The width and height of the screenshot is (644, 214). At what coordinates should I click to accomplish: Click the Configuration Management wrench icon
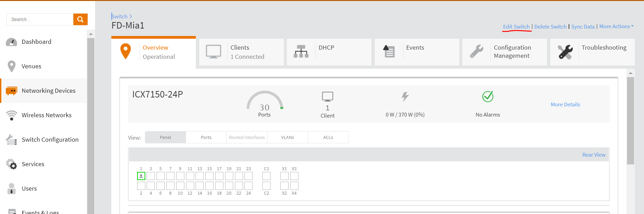click(x=477, y=52)
